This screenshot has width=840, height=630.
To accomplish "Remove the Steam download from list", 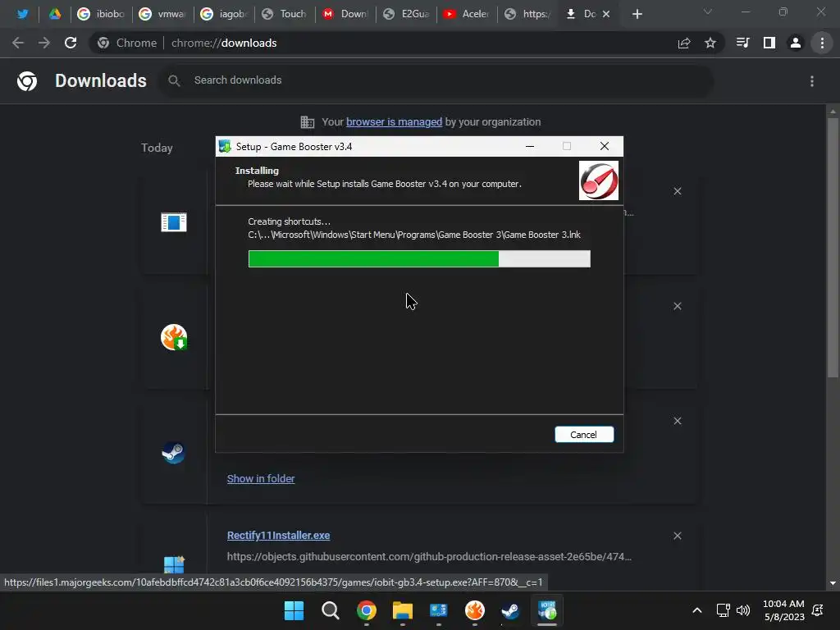I will click(677, 421).
